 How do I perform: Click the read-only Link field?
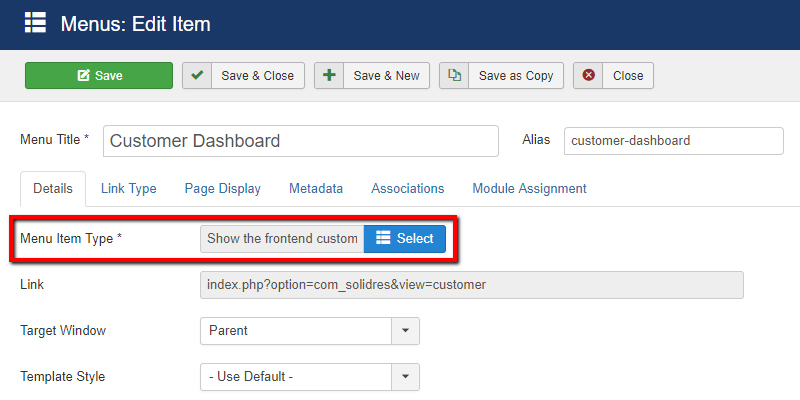pos(472,285)
